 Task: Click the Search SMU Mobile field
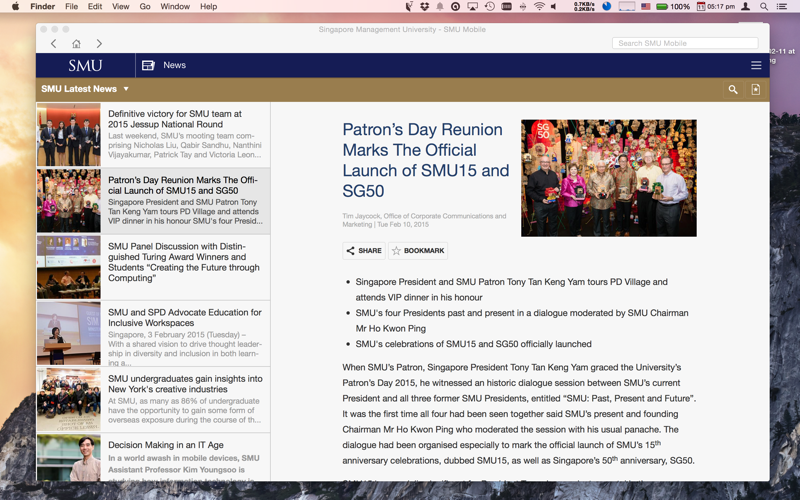[685, 43]
